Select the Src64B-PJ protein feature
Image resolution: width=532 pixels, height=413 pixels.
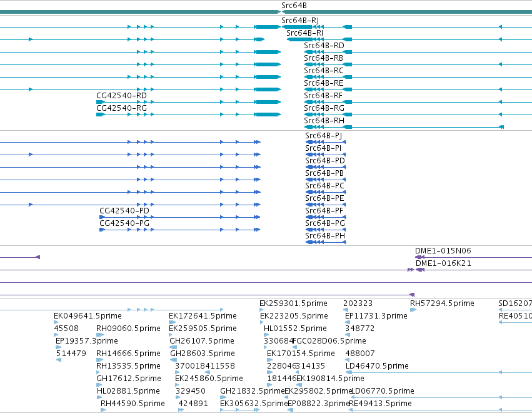click(x=326, y=142)
